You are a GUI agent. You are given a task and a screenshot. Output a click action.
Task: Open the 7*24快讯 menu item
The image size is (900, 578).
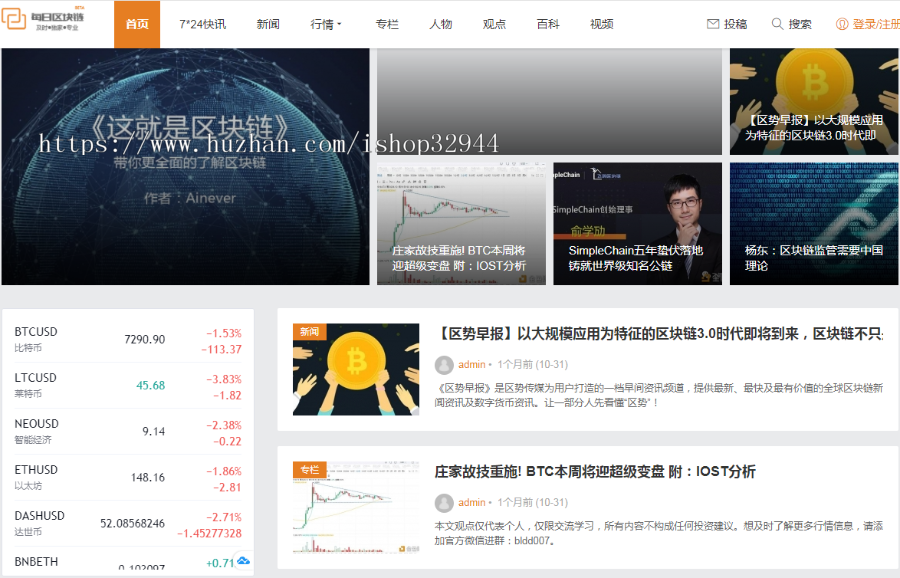[202, 24]
